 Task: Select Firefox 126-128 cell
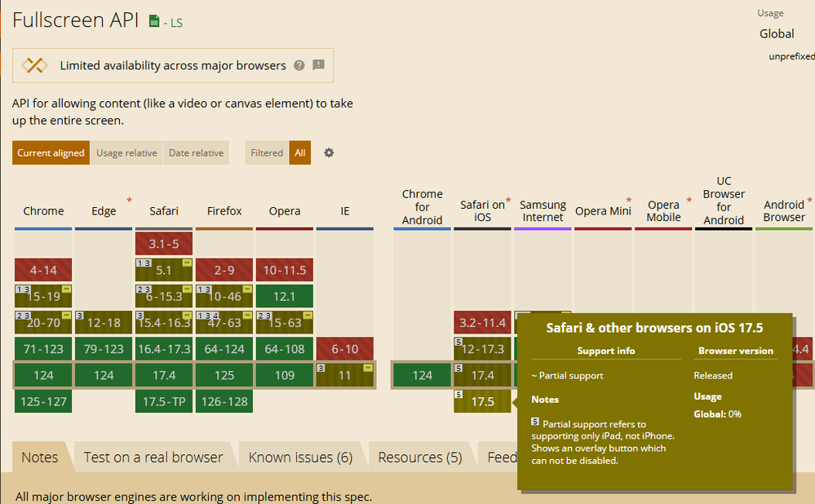click(x=224, y=401)
